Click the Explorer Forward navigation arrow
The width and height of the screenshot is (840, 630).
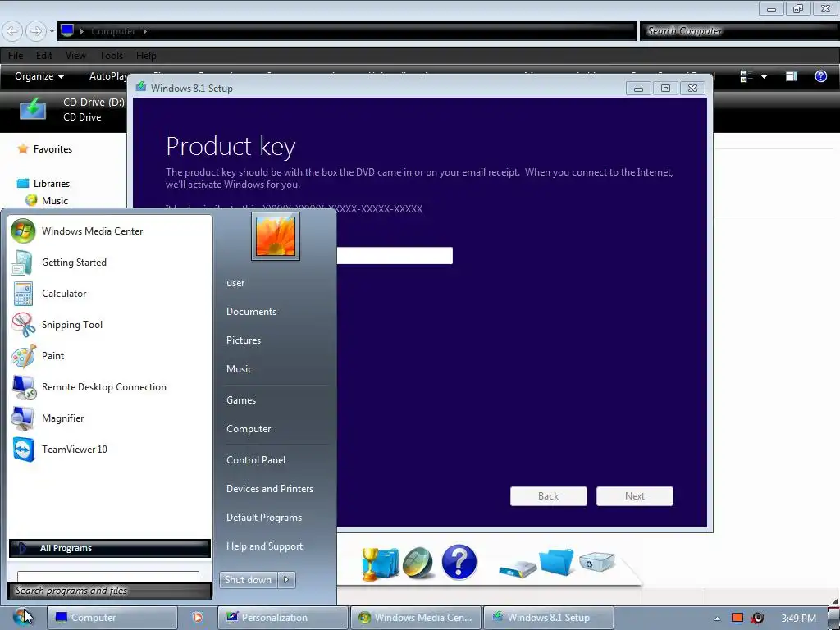pyautogui.click(x=35, y=31)
